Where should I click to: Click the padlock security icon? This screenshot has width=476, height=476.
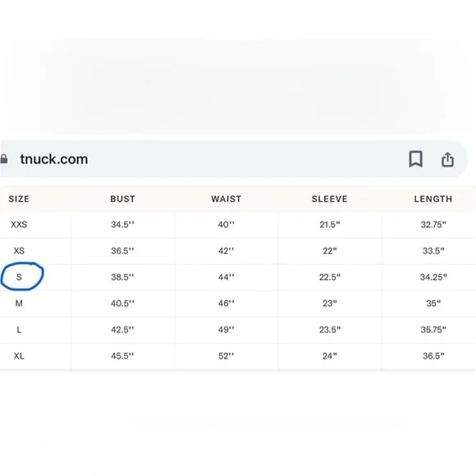4,158
